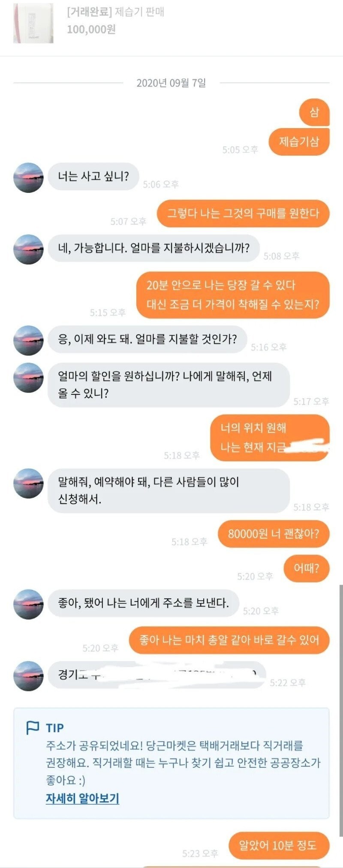Select the 너의 위치 원해 message bubble
The width and height of the screenshot is (343, 868).
[x=270, y=438]
